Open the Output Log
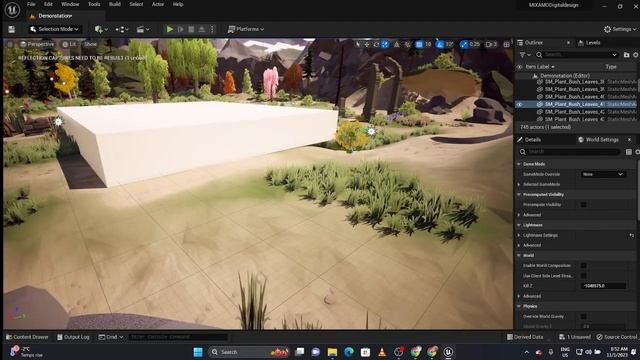Screen dimensions: 640x360 point(73,337)
